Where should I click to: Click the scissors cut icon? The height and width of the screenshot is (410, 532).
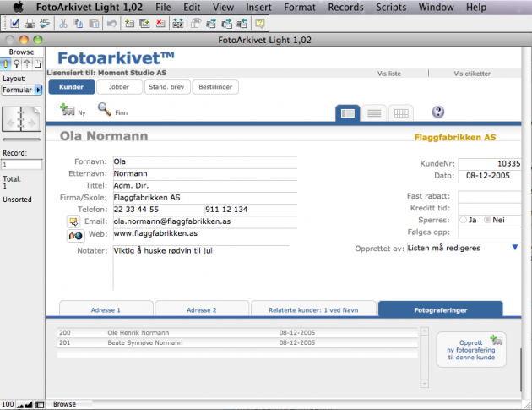pos(63,24)
